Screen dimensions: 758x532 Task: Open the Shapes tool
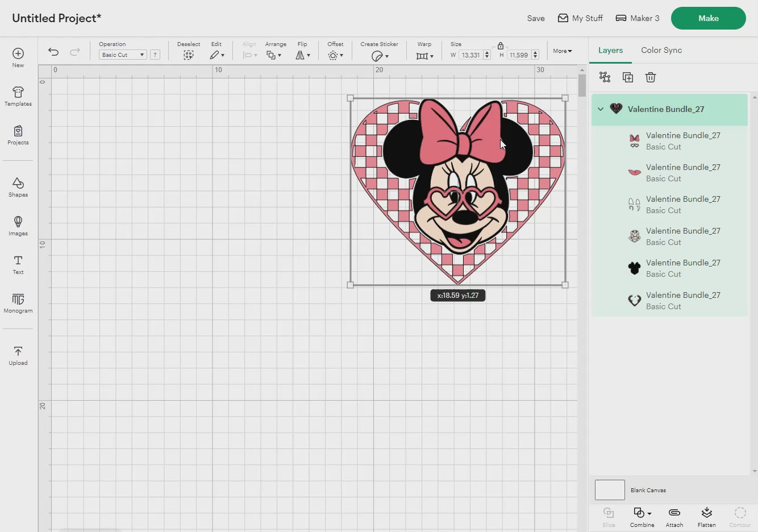[x=18, y=187]
